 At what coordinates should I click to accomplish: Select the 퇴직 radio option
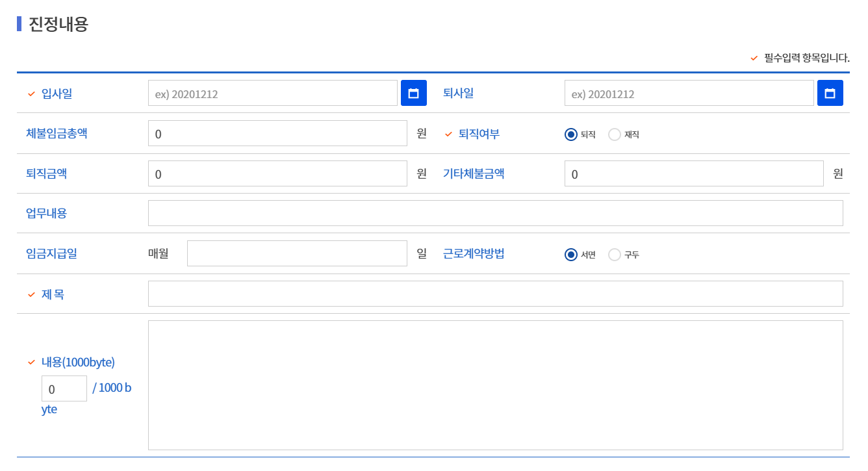coord(571,134)
